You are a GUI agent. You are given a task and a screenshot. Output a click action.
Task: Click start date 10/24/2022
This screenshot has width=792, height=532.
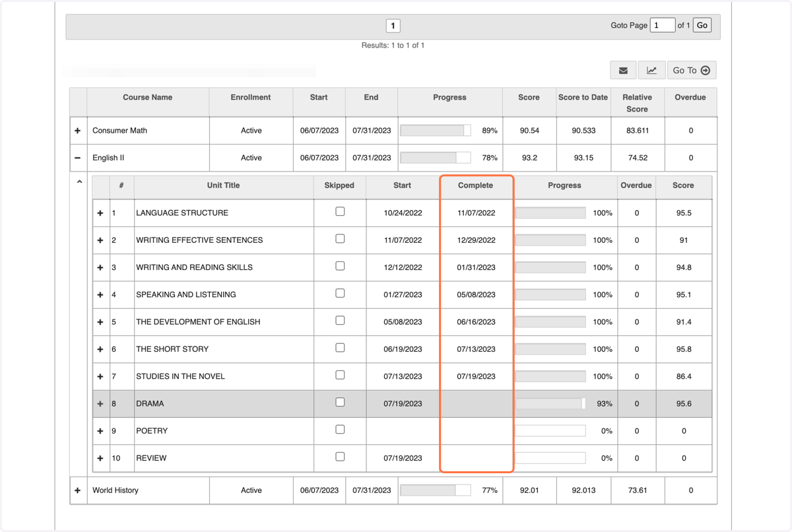pos(403,213)
